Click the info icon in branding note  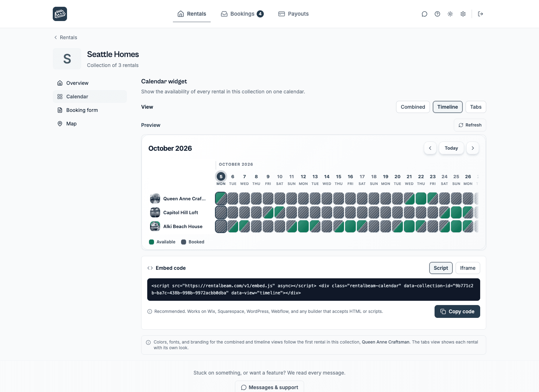tap(148, 342)
